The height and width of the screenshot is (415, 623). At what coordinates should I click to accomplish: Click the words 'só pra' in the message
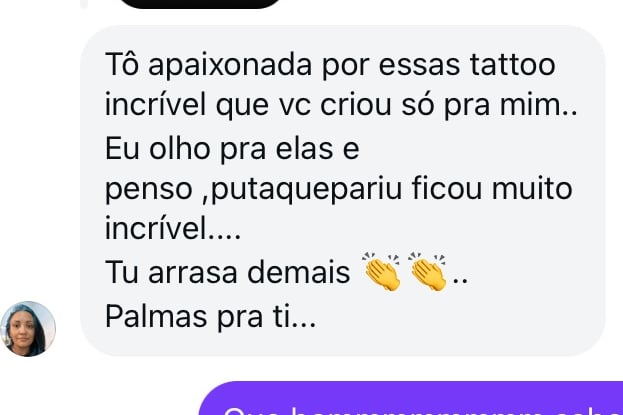(445, 106)
